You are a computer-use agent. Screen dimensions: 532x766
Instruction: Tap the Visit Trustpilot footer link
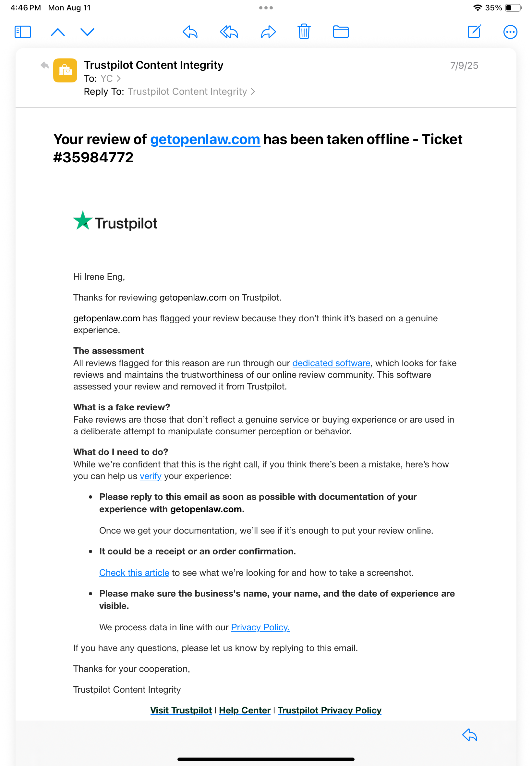(181, 710)
